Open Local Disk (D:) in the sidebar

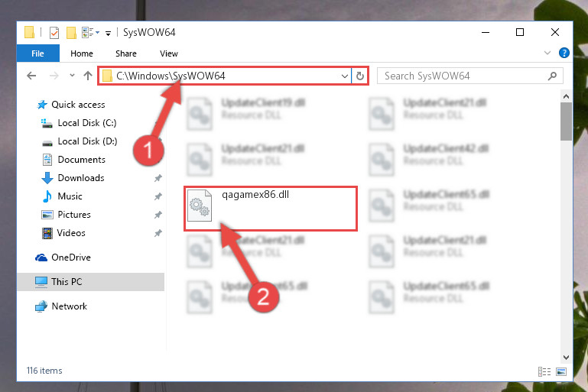(x=80, y=141)
